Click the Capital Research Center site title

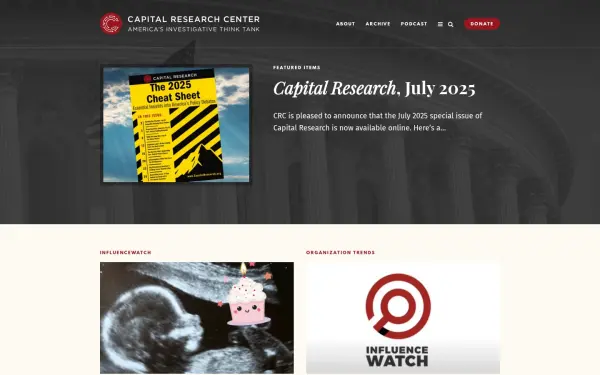(x=194, y=19)
